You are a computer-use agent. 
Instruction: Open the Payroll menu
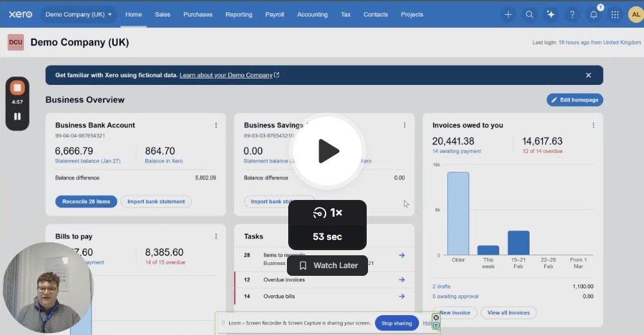coord(275,14)
